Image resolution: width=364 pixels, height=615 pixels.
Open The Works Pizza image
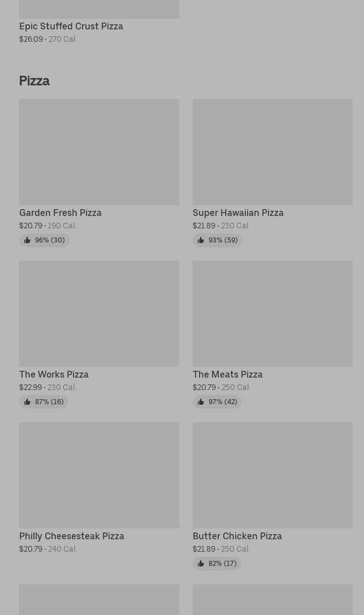99,313
